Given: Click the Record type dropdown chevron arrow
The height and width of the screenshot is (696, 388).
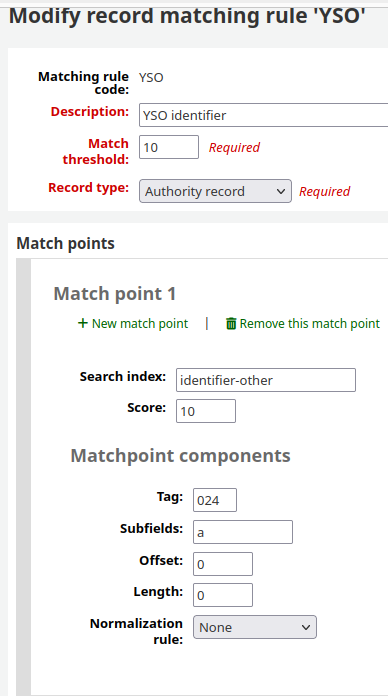Looking at the screenshot, I should 280,191.
